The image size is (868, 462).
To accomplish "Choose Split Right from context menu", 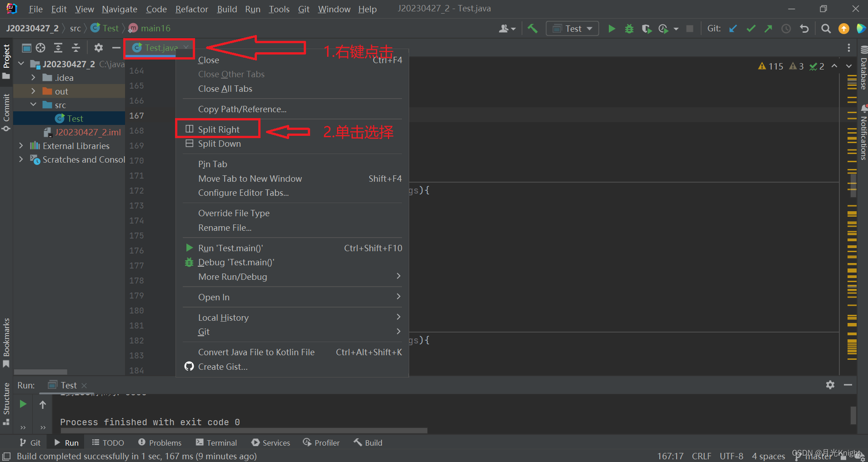I will tap(292, 129).
